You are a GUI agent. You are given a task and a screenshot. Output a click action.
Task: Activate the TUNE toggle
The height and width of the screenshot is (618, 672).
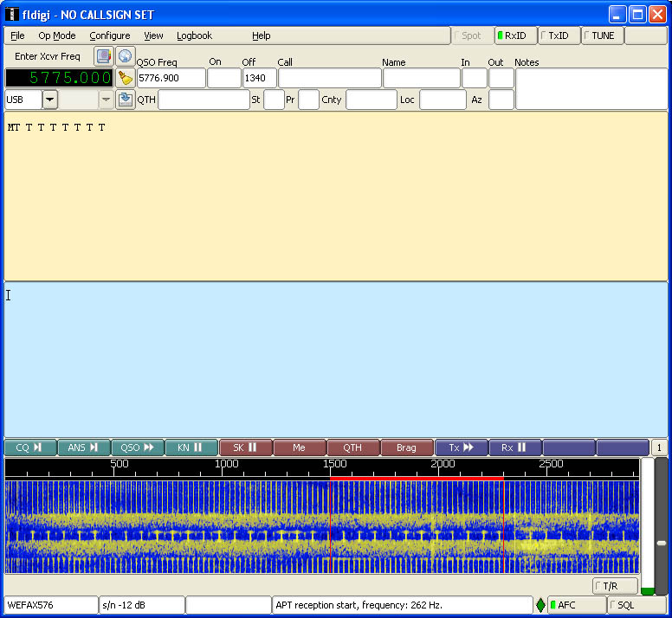click(602, 35)
